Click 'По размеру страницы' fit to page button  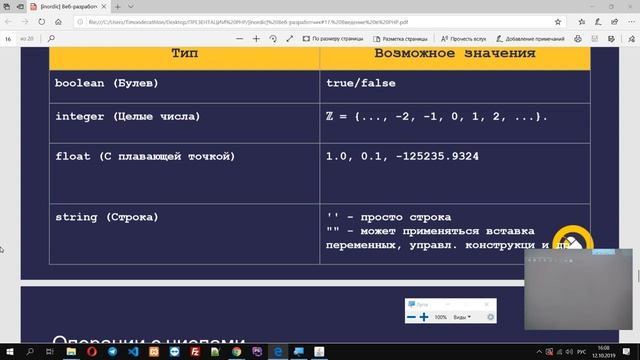pyautogui.click(x=333, y=39)
